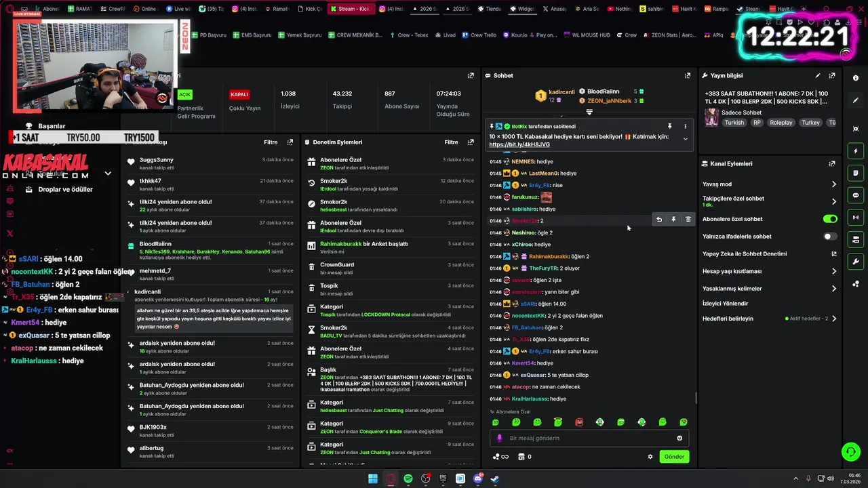This screenshot has width=868, height=488.
Task: Click the chat bubble sidebar icon
Action: point(856,195)
